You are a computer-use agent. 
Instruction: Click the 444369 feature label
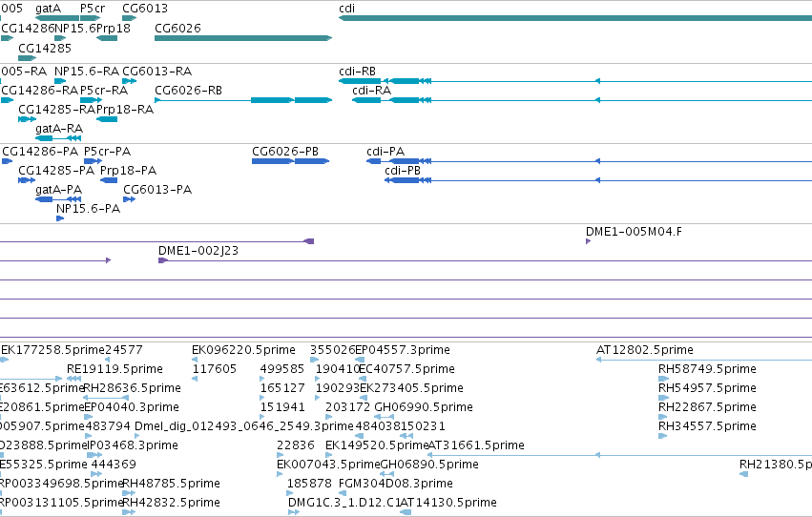[114, 465]
